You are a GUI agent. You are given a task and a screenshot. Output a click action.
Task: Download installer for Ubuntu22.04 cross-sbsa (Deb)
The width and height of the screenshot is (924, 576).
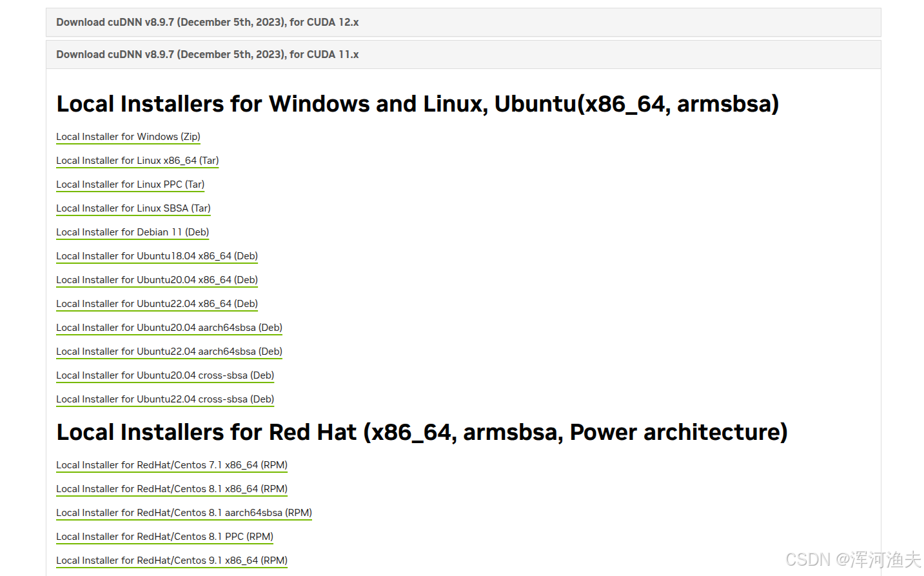(165, 399)
